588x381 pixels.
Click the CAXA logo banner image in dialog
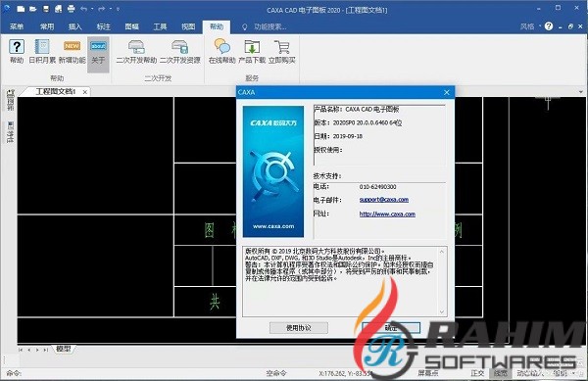pyautogui.click(x=273, y=171)
